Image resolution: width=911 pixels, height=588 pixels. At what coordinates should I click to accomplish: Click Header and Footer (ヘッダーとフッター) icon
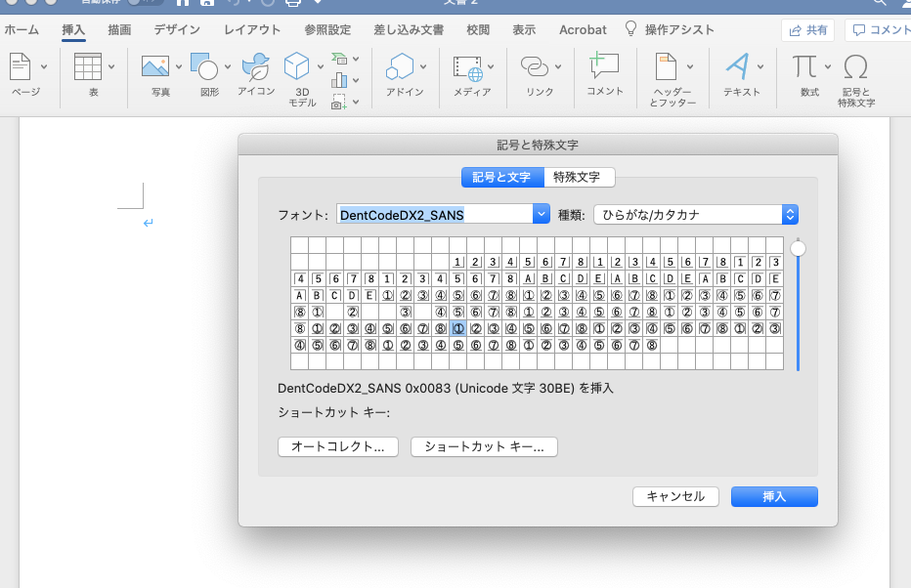pos(667,66)
